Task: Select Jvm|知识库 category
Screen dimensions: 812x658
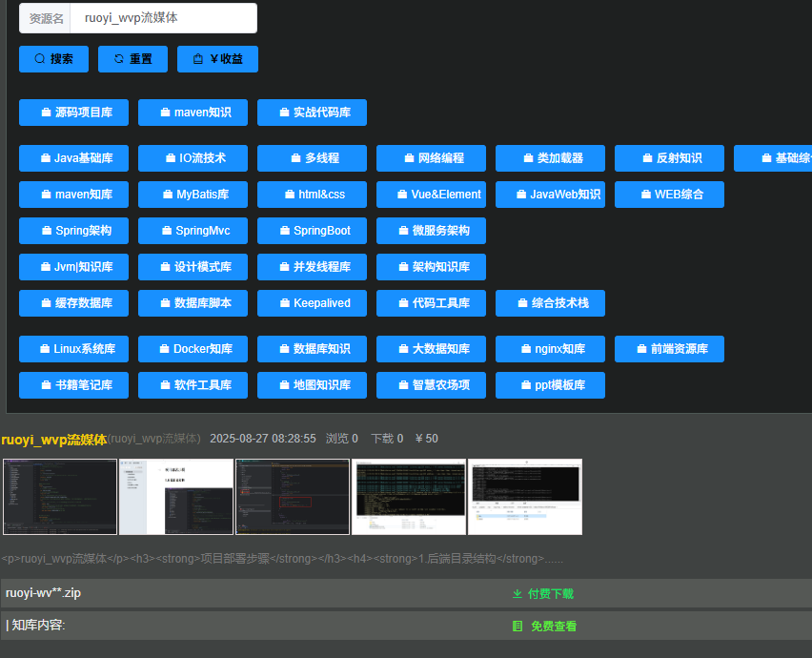Action: (x=73, y=267)
